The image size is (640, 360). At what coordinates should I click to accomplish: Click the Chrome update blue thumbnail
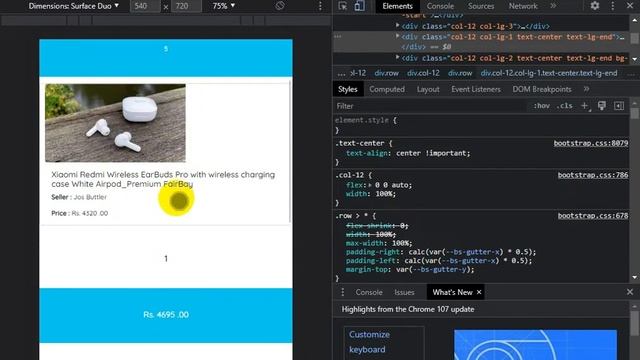(x=535, y=345)
